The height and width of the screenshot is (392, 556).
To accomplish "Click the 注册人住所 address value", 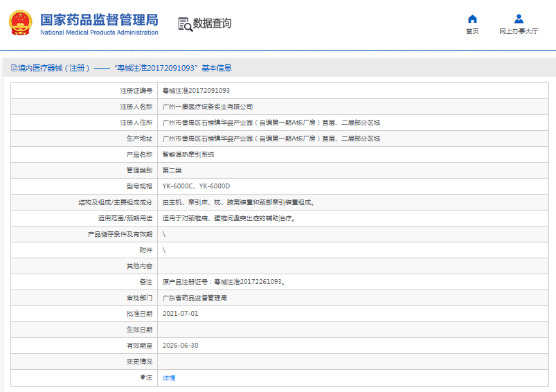I will point(271,123).
